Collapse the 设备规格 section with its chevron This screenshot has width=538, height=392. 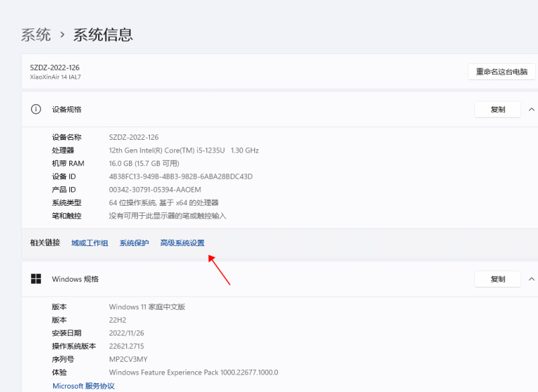point(531,110)
